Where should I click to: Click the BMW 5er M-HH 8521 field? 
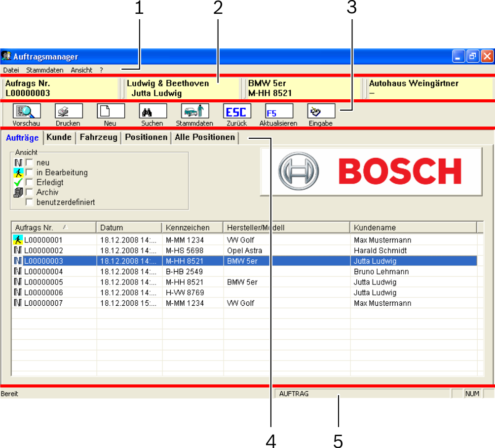pos(303,88)
